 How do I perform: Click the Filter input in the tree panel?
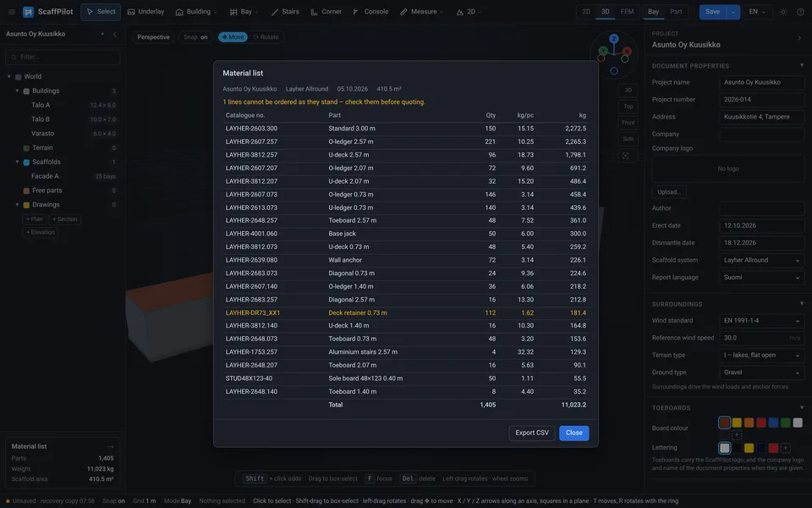coord(63,57)
